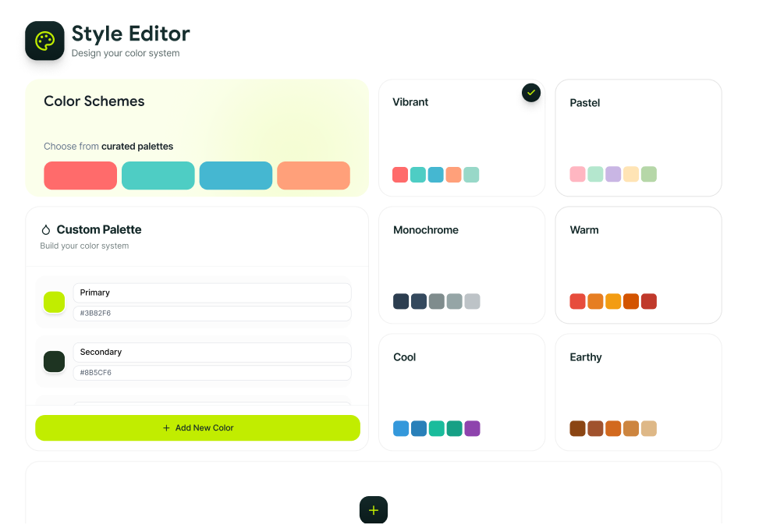Viewport: 759px width, 532px height.
Task: Select the Earthy palette card
Action: [638, 392]
